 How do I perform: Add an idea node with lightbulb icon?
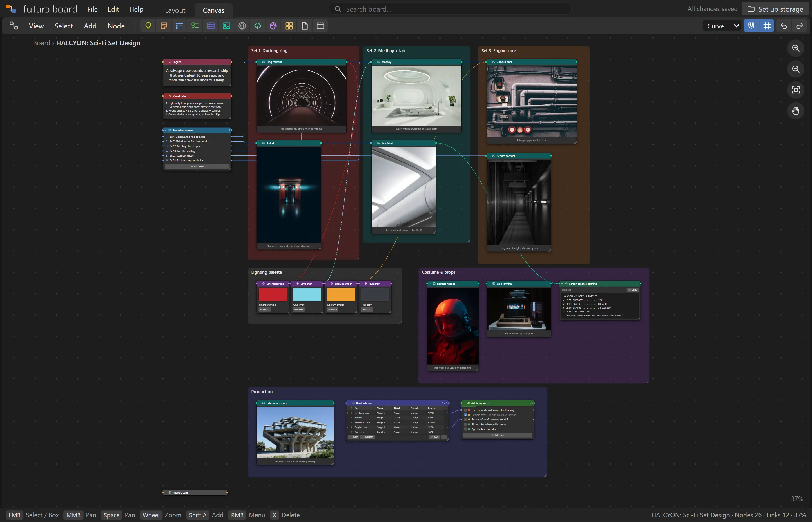(x=148, y=26)
